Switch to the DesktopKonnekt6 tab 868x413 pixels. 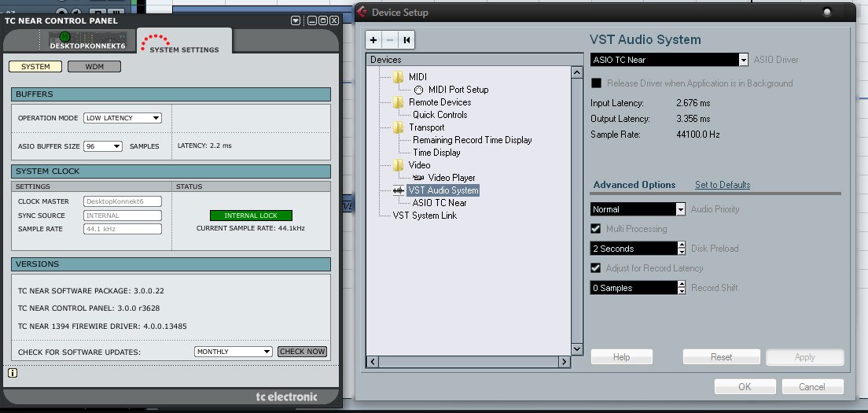(x=88, y=41)
